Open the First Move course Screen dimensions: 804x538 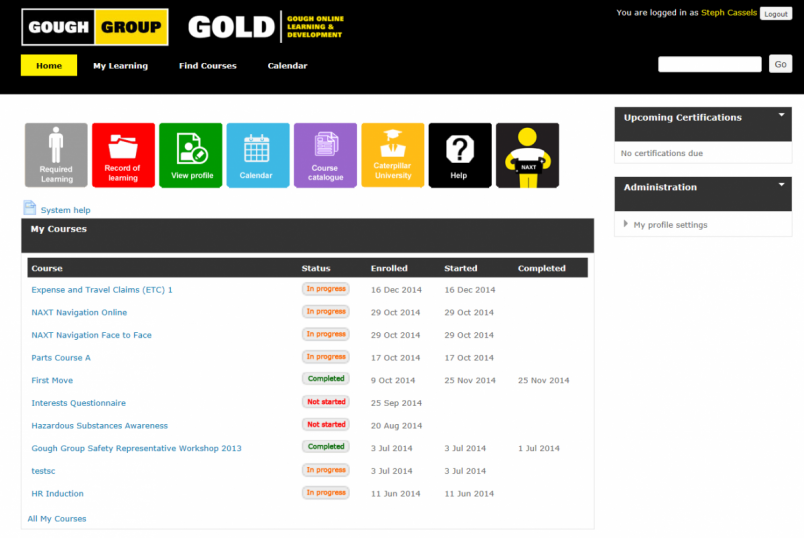coord(52,380)
